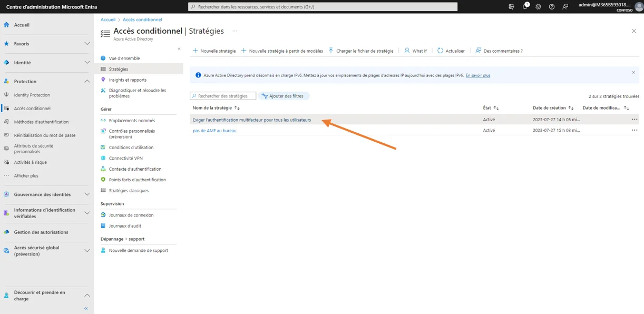Open the policy requiring multifactor authentication

click(x=252, y=120)
